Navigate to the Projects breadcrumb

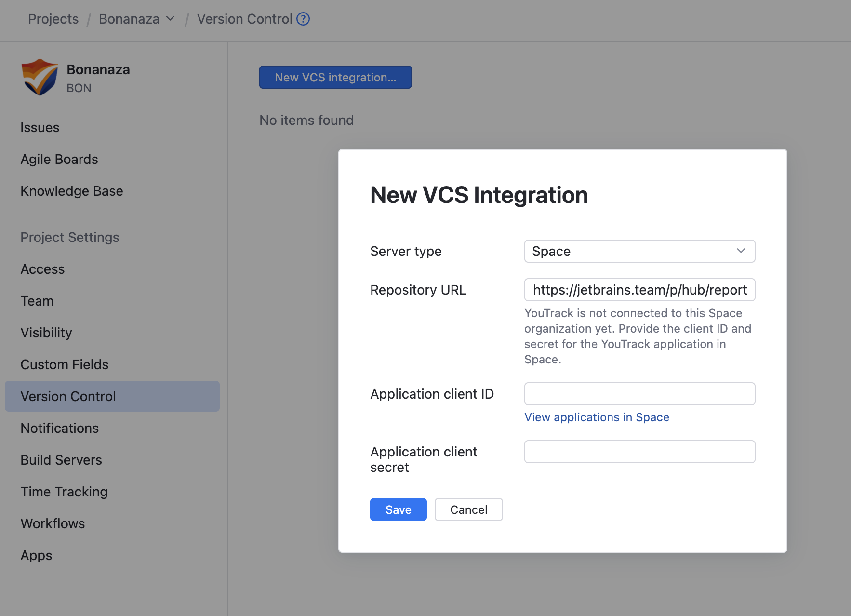tap(53, 19)
